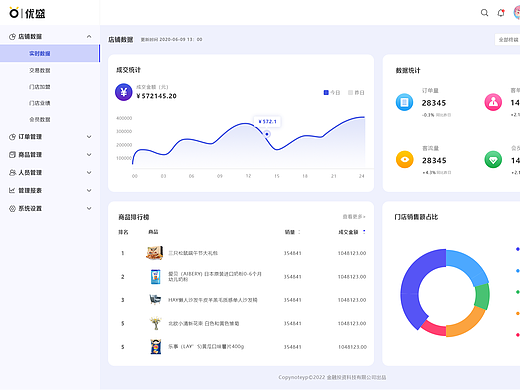Expand the 管理报表 chevron
The width and height of the screenshot is (520, 390).
[x=89, y=190]
